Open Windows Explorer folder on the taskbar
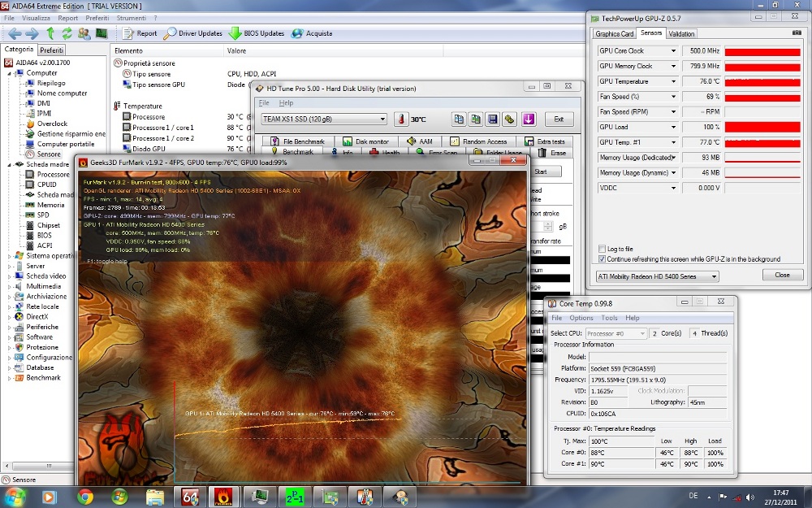 [155, 497]
